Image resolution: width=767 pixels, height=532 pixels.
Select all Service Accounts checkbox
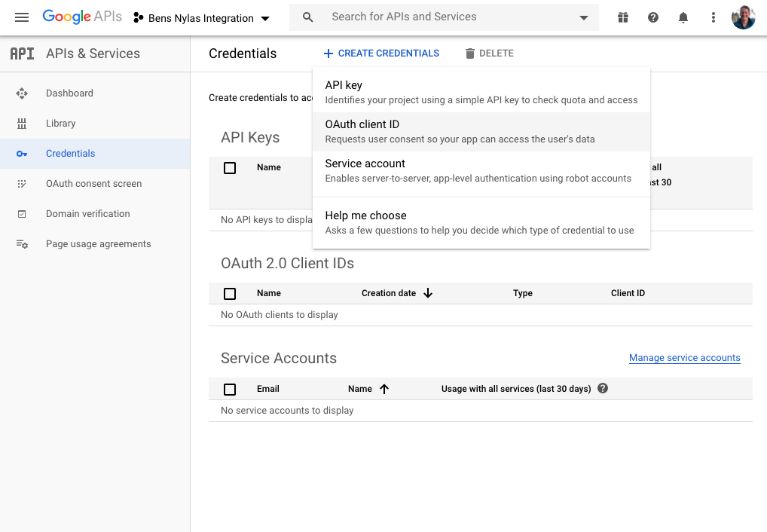coord(229,390)
